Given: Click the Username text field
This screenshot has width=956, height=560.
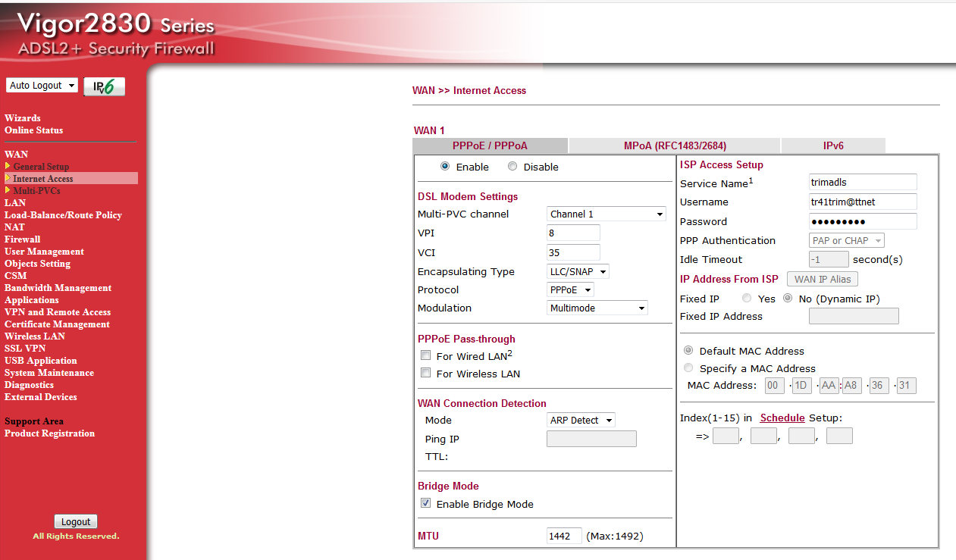Looking at the screenshot, I should click(862, 202).
